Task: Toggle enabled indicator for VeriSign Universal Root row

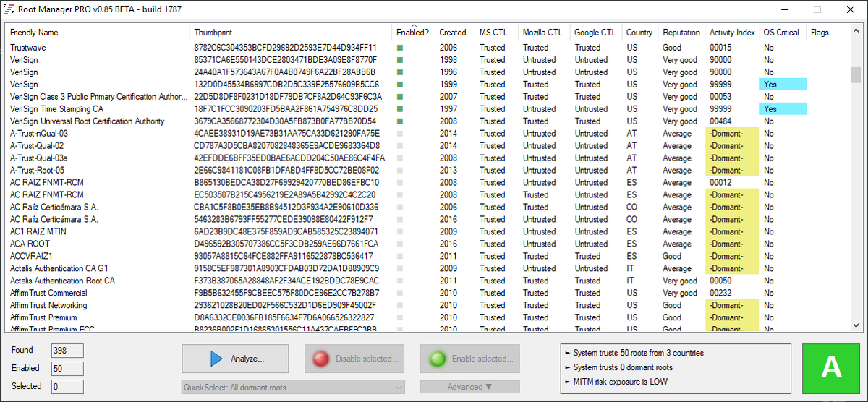Action: pos(399,121)
